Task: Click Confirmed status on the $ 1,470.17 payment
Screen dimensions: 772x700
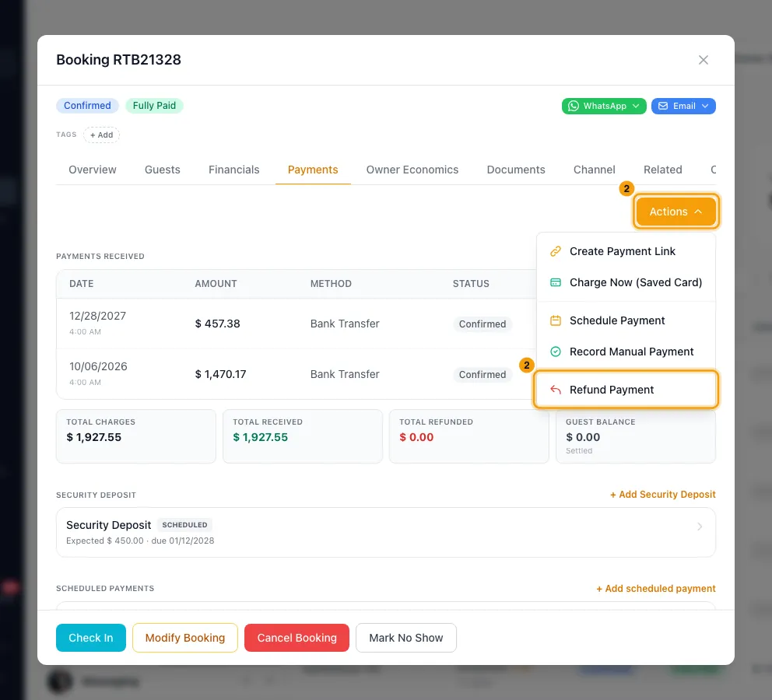Action: (x=482, y=375)
